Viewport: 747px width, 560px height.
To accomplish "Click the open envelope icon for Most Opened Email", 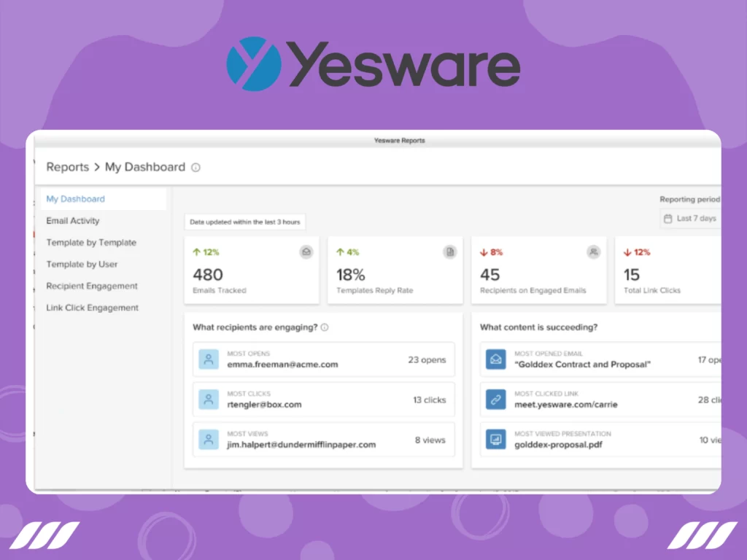I will [495, 359].
